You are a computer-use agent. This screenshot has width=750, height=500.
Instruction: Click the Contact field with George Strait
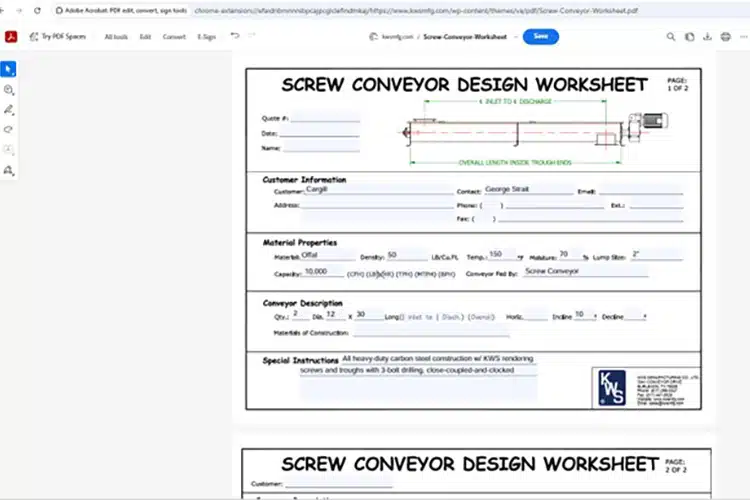528,190
